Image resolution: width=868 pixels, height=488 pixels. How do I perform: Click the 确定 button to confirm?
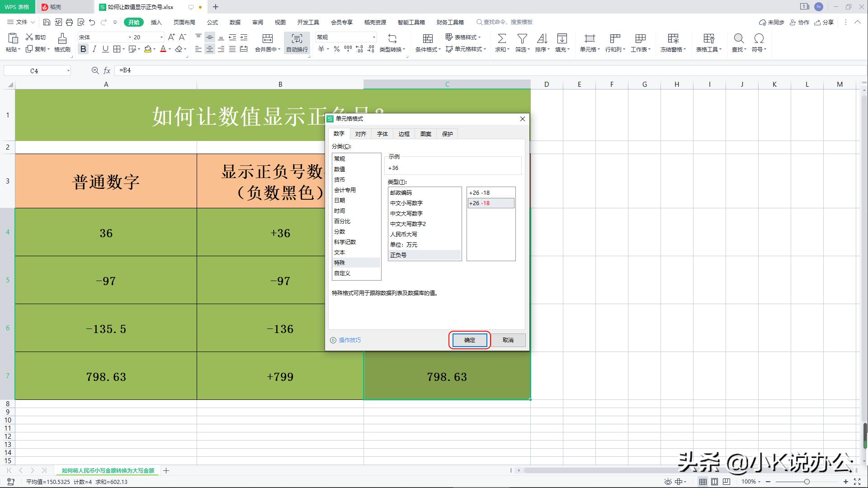click(469, 340)
